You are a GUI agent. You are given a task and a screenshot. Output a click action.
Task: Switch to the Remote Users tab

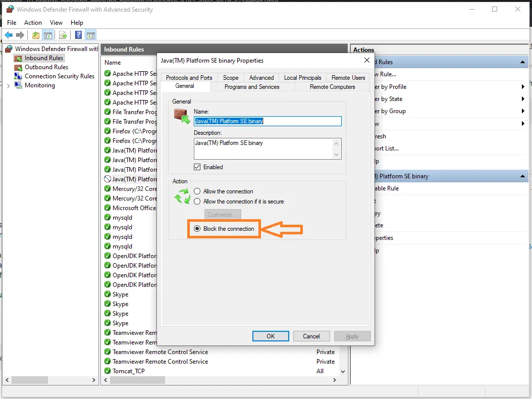click(348, 77)
